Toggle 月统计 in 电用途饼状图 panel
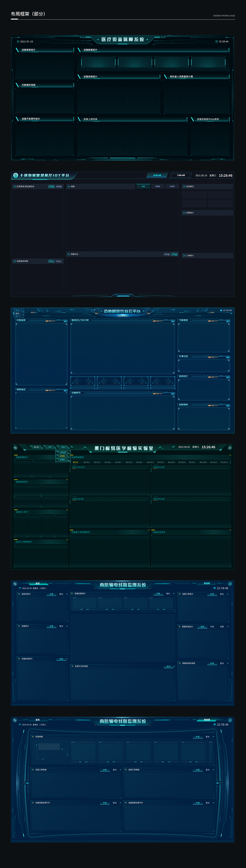Viewport: 246px width, 868px height. tap(51, 261)
